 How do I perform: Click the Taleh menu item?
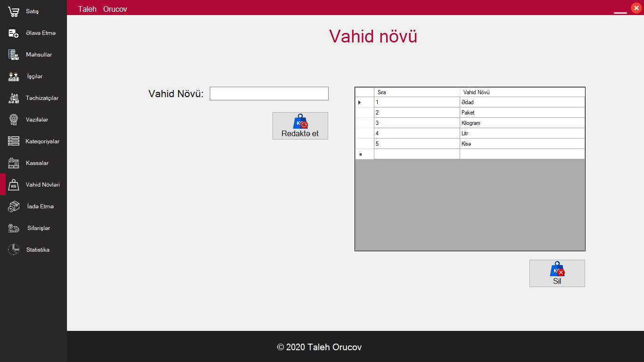[x=87, y=8]
